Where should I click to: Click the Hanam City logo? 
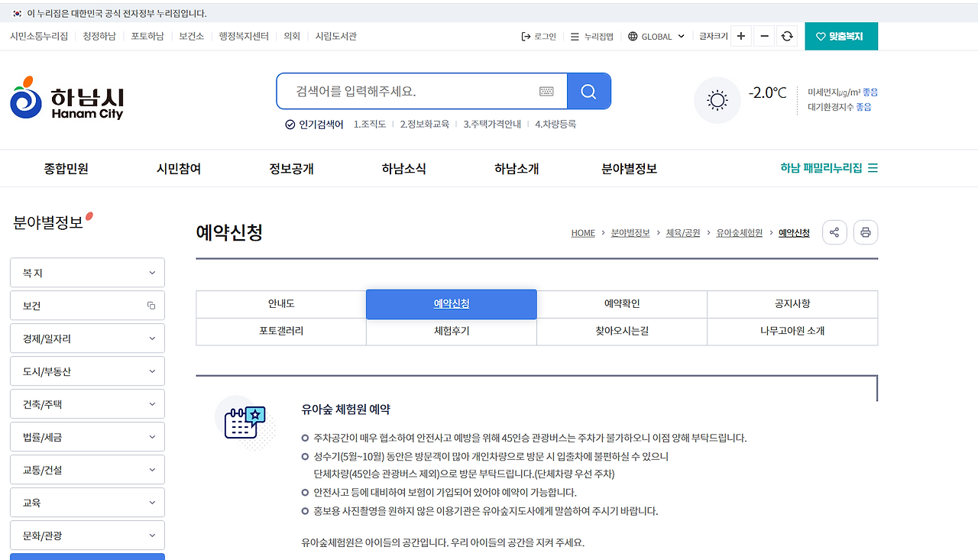tap(66, 99)
